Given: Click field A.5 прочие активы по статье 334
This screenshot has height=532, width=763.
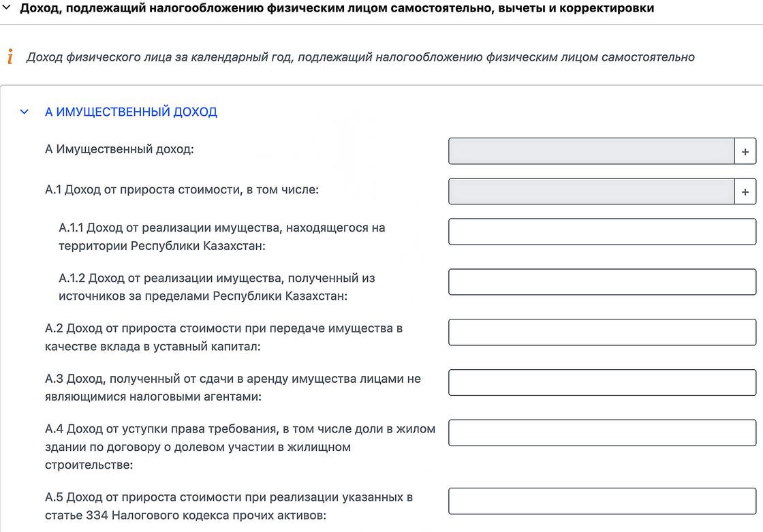Looking at the screenshot, I should point(602,501).
